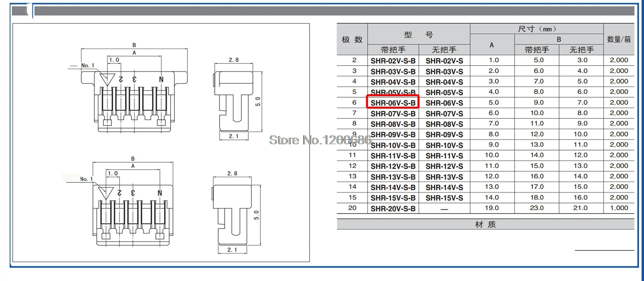This screenshot has width=644, height=281.
Task: Select model SHR-14V-S-B
Action: tap(393, 187)
